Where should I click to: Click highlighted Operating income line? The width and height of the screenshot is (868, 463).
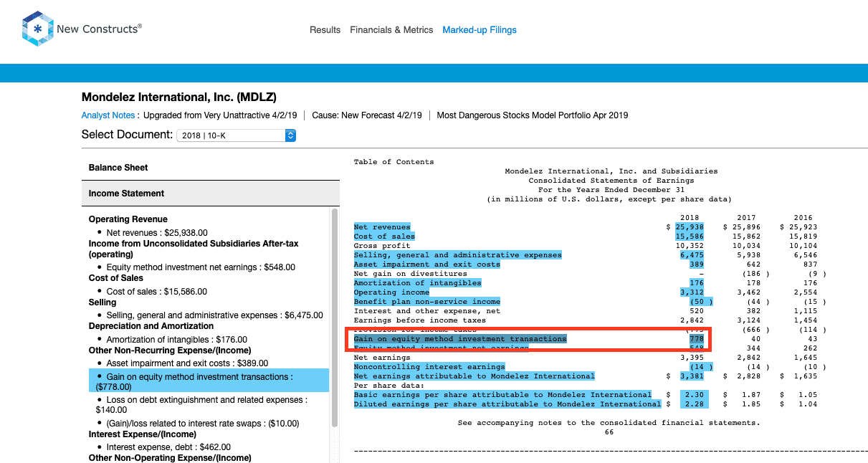tap(391, 292)
